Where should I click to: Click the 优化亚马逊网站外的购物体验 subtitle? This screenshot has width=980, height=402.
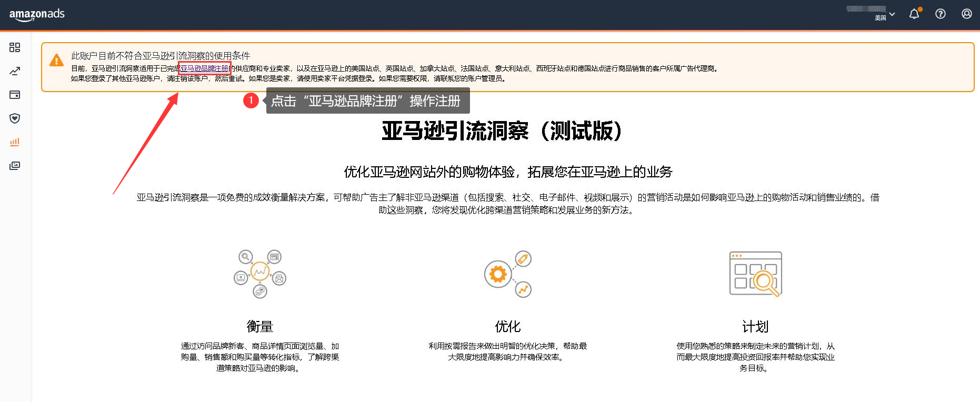click(508, 172)
